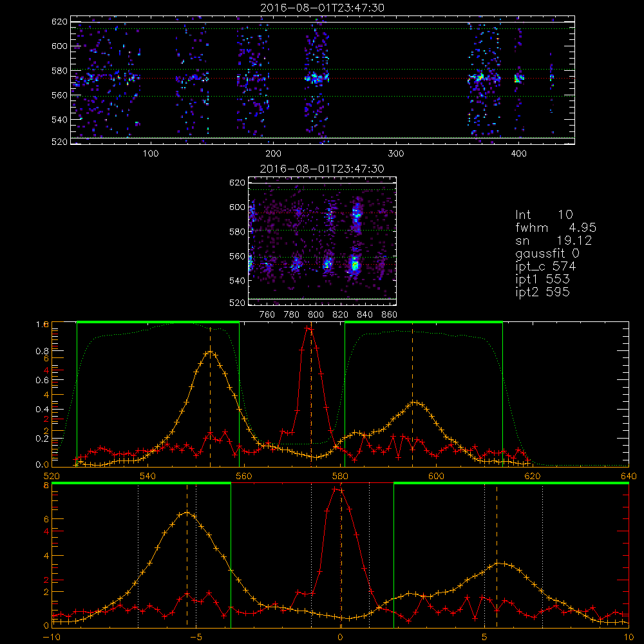The width and height of the screenshot is (644, 644).
Task: Click bright emission cluster near x=370 in top plot
Action: 479,77
